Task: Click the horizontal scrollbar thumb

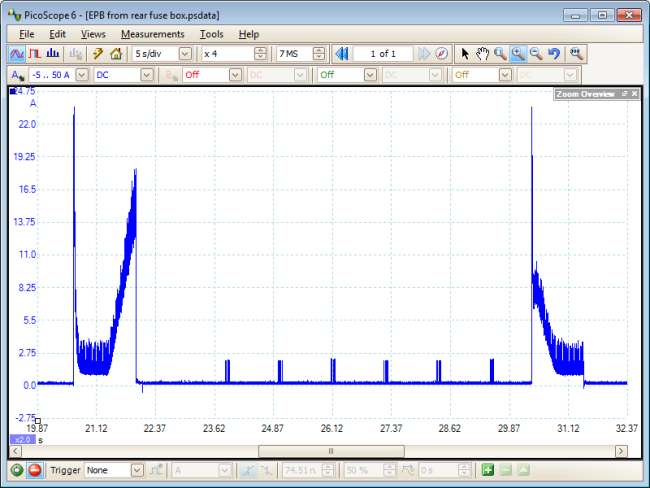Action: pos(330,451)
